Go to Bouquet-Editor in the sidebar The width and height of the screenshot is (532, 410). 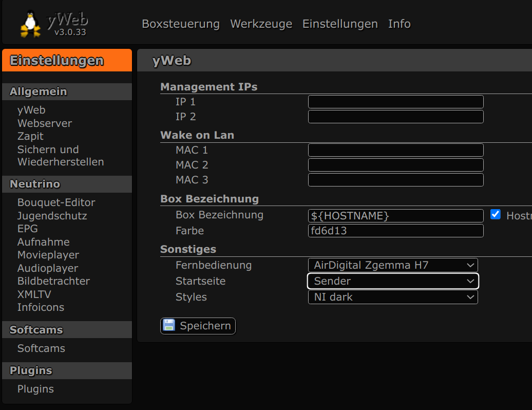(56, 202)
